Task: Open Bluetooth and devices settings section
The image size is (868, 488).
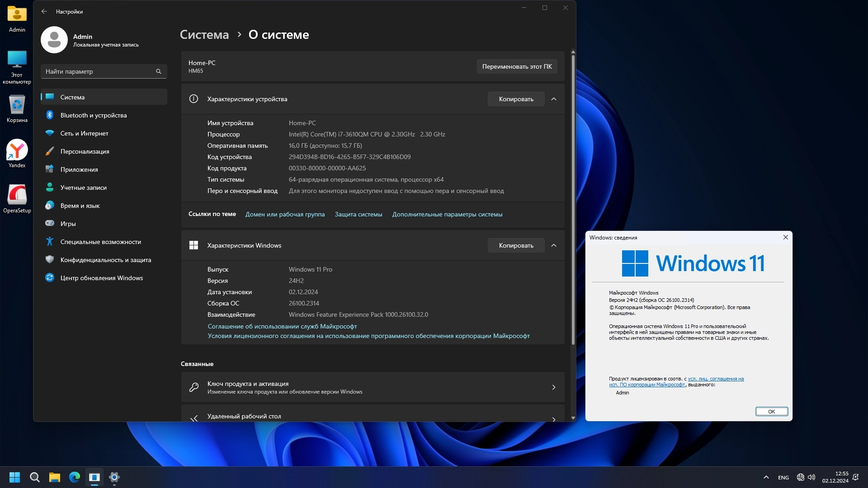Action: pos(93,115)
